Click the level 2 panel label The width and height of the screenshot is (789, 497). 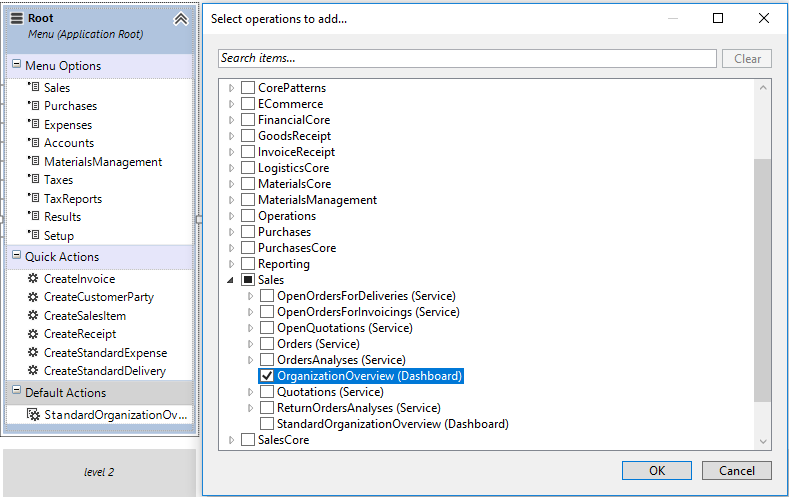(x=99, y=472)
